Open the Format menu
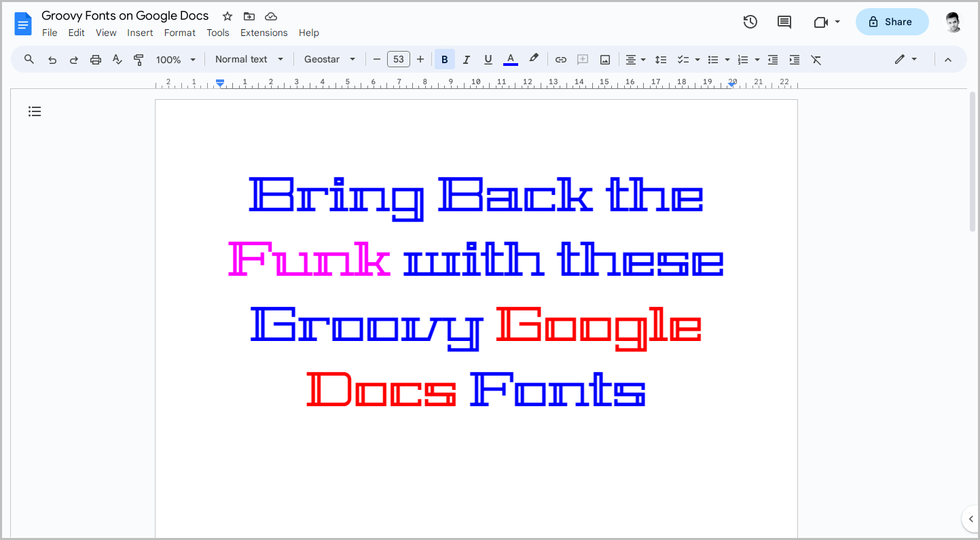980x540 pixels. coord(179,33)
